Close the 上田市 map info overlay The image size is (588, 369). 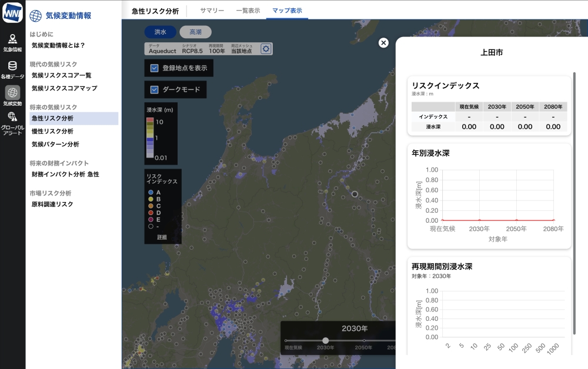coord(383,42)
